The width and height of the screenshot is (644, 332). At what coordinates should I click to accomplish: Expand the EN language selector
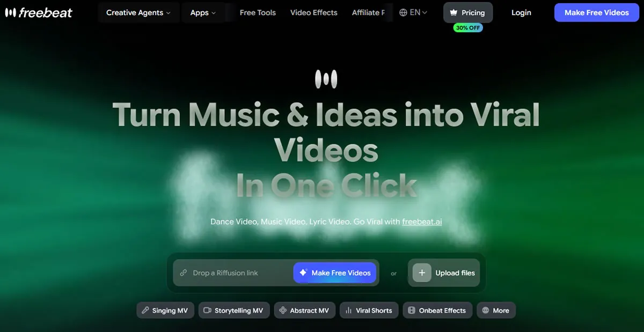pos(419,12)
